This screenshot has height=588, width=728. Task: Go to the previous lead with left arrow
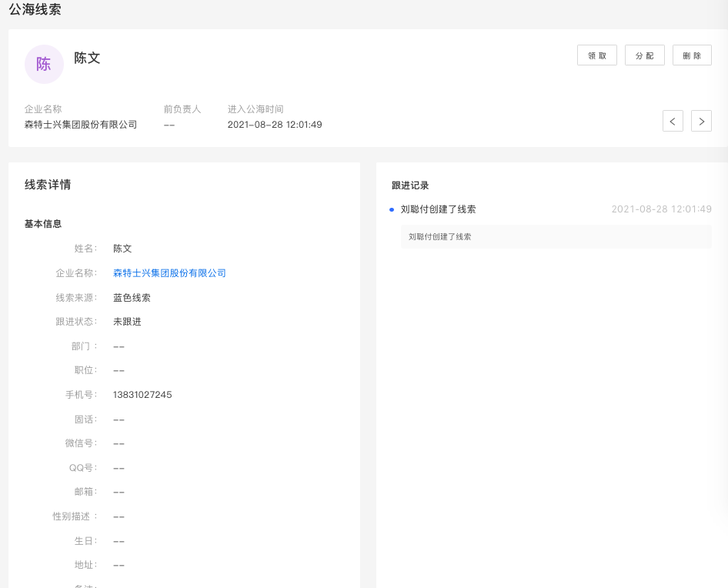click(673, 121)
